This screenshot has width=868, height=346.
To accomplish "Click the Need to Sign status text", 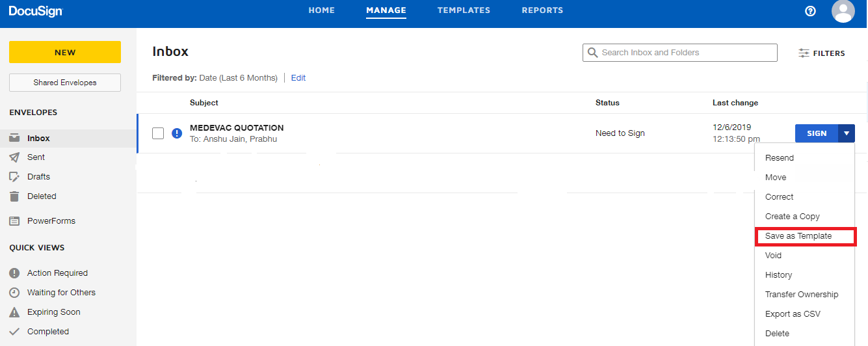I will pos(620,133).
